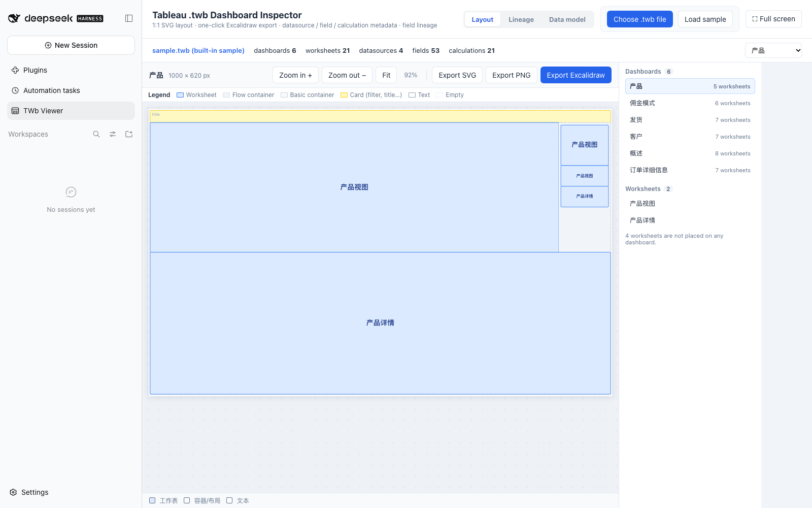The height and width of the screenshot is (508, 812).
Task: Zoom in on the layout
Action: pyautogui.click(x=295, y=75)
